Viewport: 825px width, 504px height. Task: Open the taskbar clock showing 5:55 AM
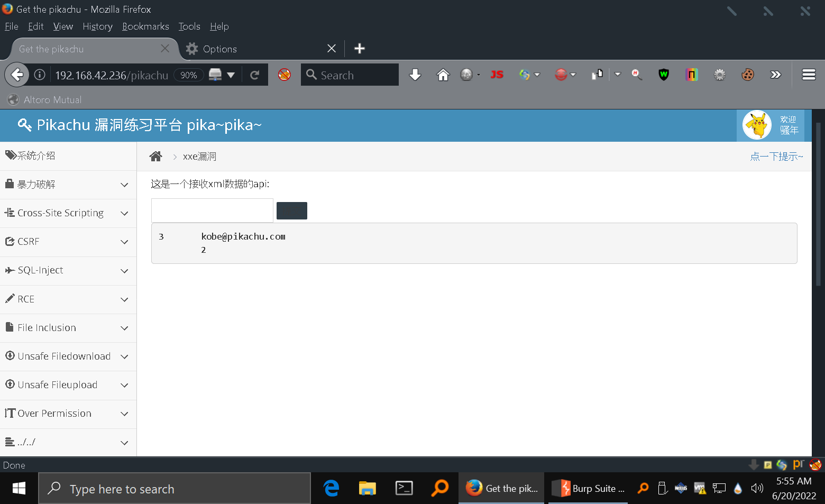[794, 488]
